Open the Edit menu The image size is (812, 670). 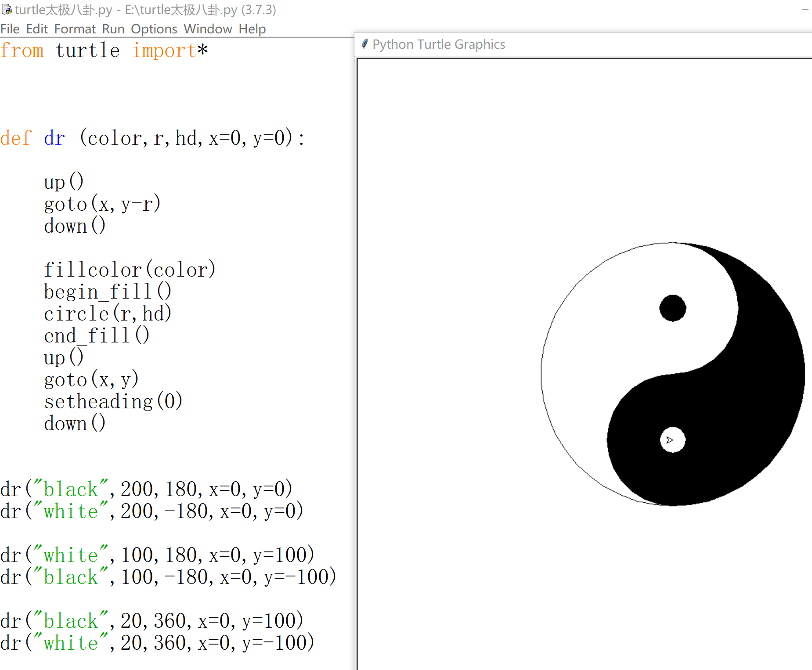point(37,29)
